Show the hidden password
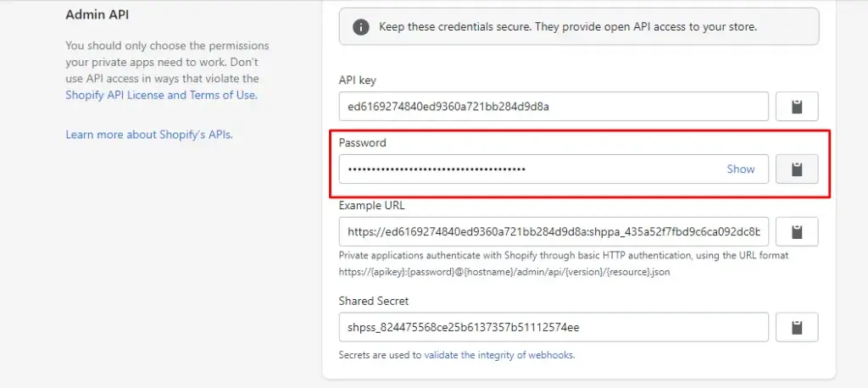The image size is (868, 388). coord(740,169)
